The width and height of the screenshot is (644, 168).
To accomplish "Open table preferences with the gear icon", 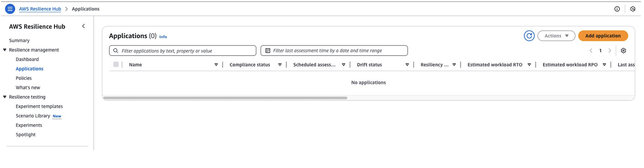I will [x=624, y=50].
